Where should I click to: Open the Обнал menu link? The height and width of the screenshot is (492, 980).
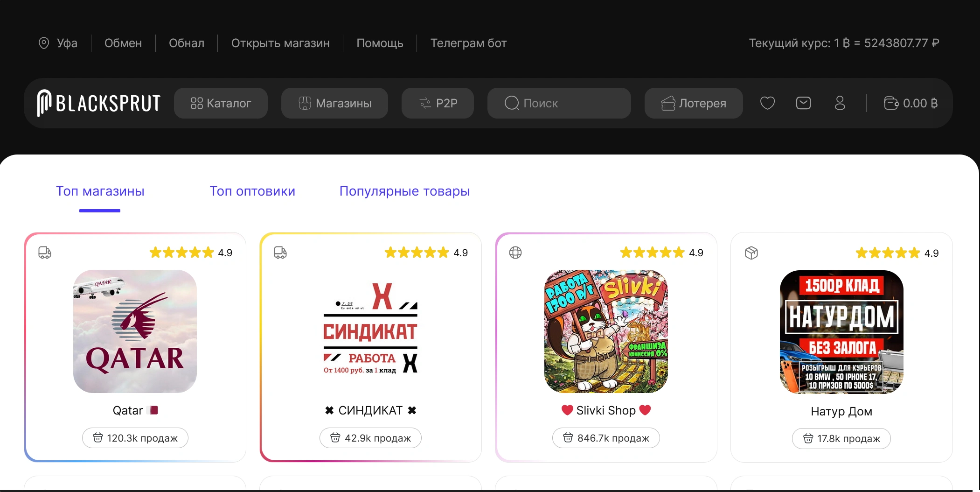187,43
